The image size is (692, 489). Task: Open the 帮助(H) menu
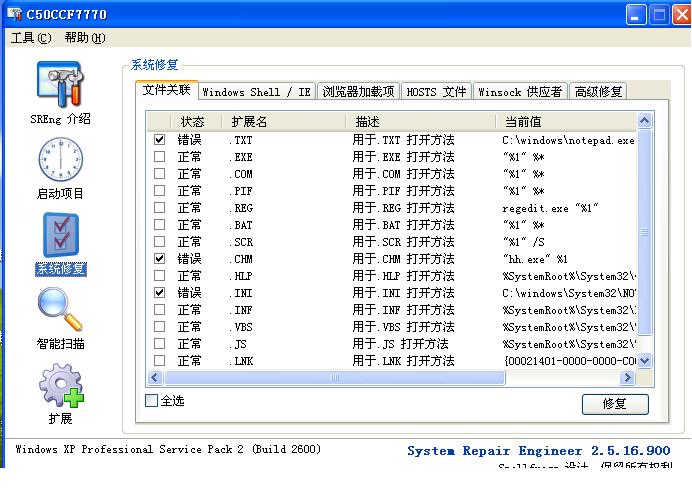tap(84, 38)
